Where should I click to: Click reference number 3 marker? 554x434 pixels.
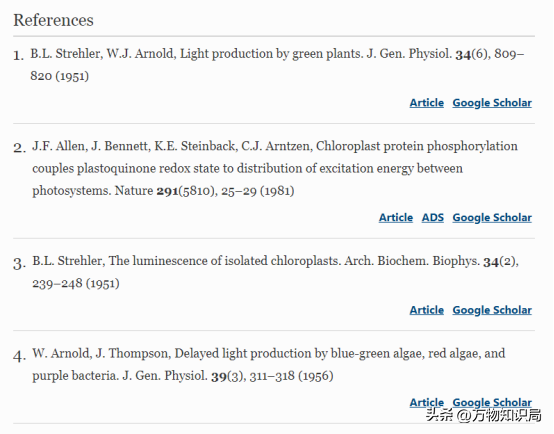(20, 264)
